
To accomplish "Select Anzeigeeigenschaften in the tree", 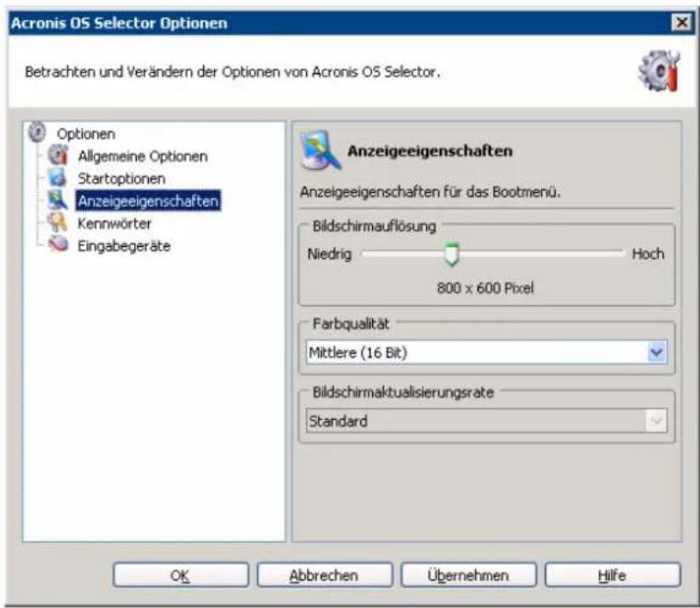I will pos(148,201).
